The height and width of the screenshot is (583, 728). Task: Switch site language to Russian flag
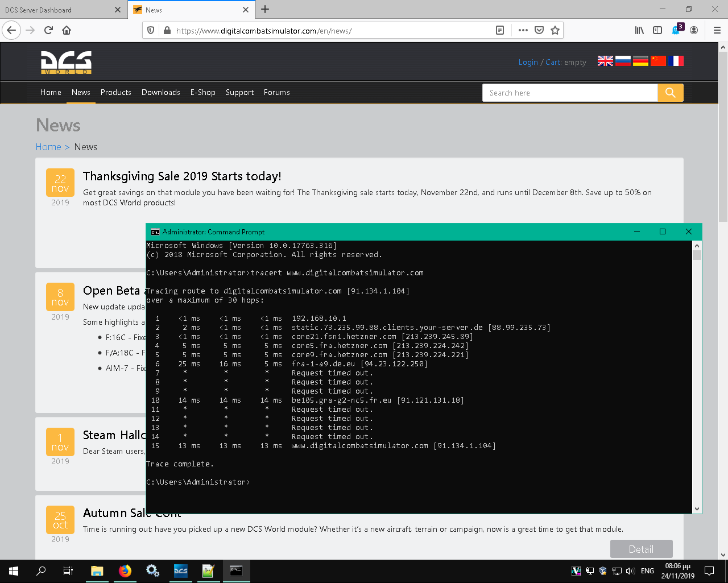pyautogui.click(x=623, y=61)
